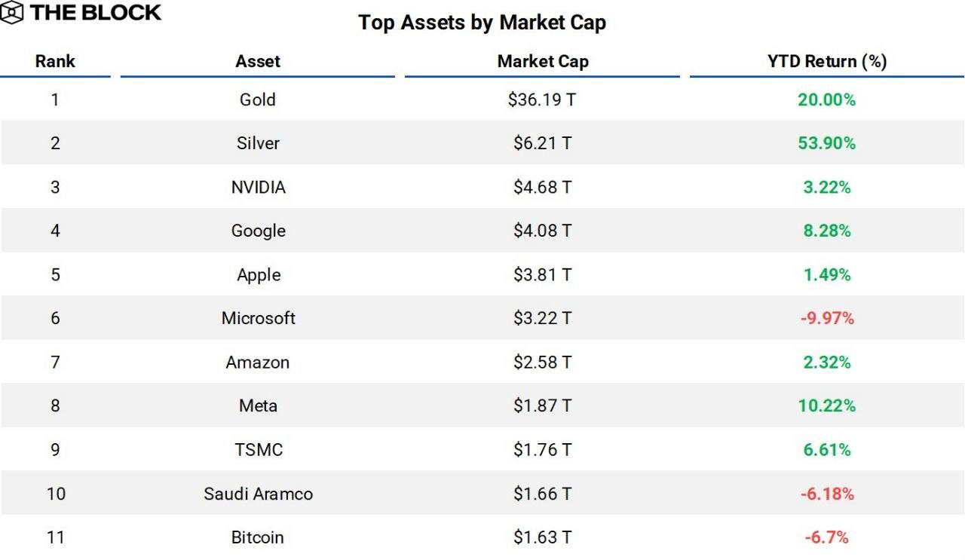Open the Microsoft asset entry
The image size is (965, 560).
point(258,318)
